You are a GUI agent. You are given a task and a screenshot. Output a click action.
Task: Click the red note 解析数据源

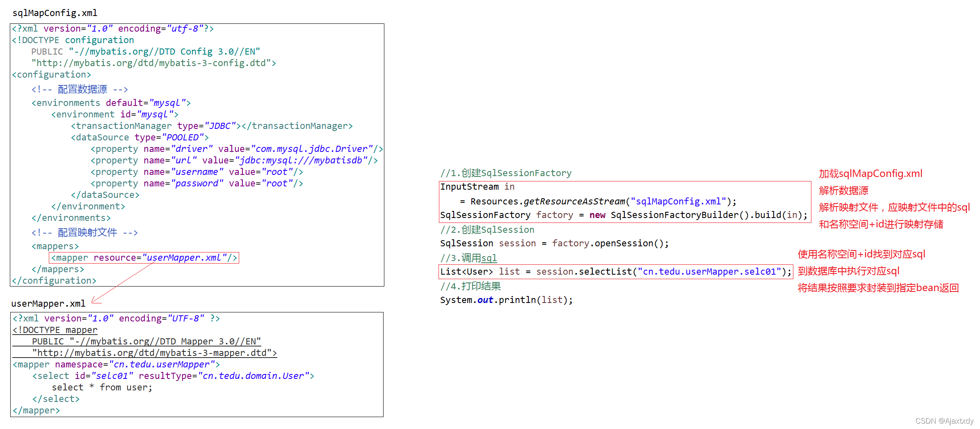pyautogui.click(x=844, y=190)
